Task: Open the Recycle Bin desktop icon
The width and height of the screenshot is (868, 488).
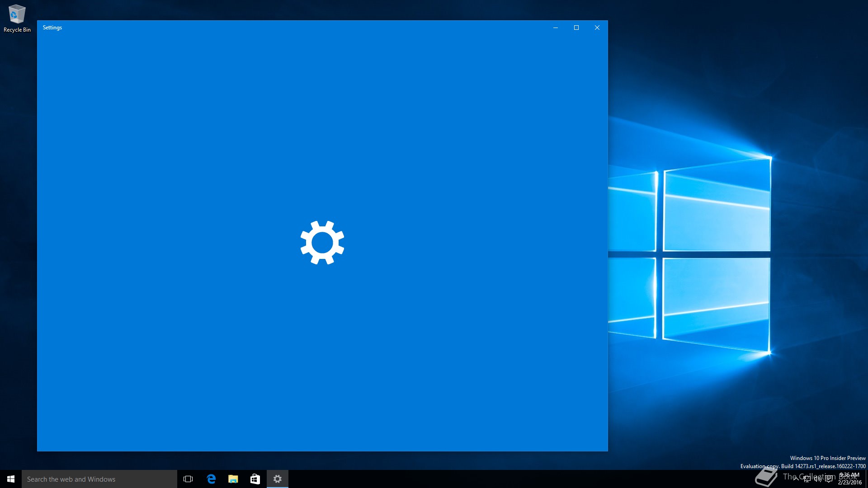Action: tap(17, 18)
